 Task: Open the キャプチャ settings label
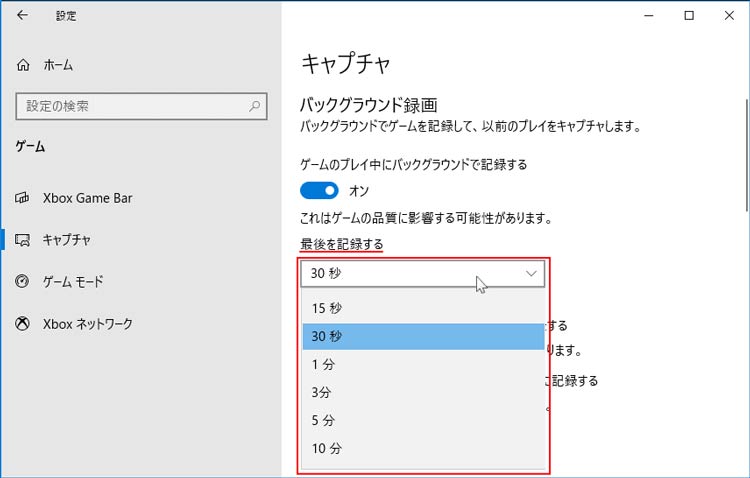tap(66, 239)
